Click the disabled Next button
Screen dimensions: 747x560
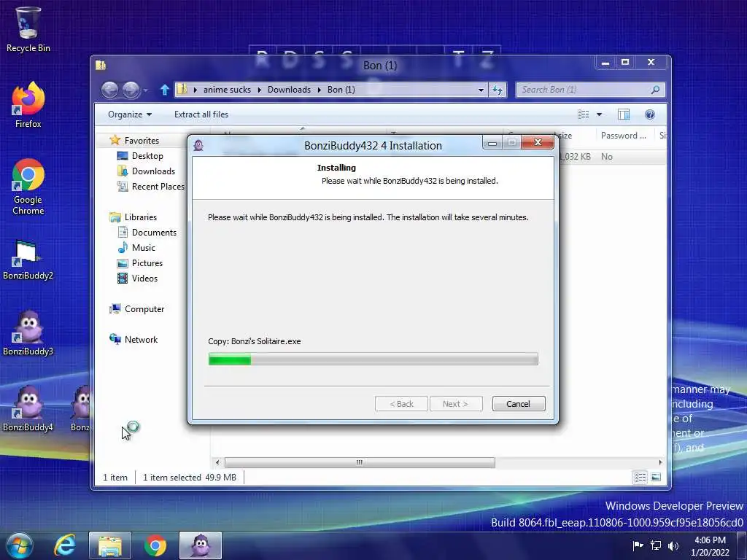click(x=456, y=404)
